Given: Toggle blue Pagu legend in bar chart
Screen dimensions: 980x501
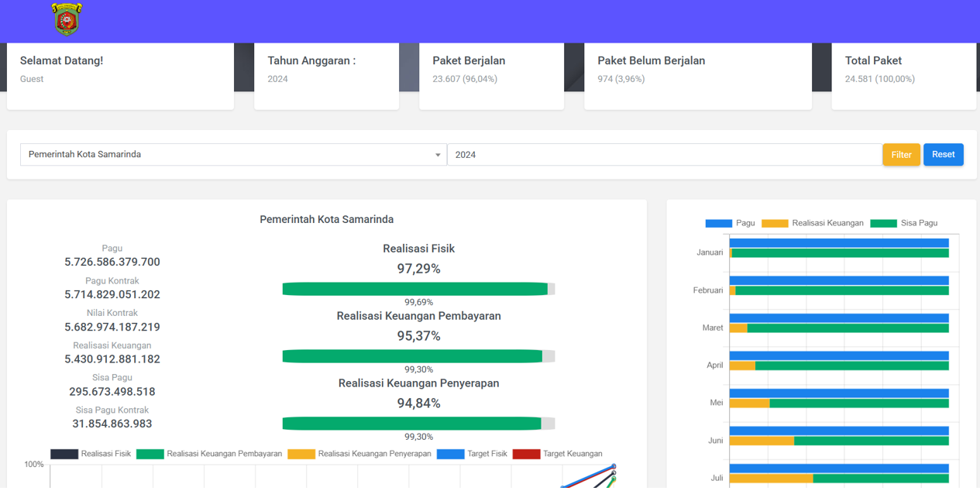Looking at the screenshot, I should click(718, 223).
